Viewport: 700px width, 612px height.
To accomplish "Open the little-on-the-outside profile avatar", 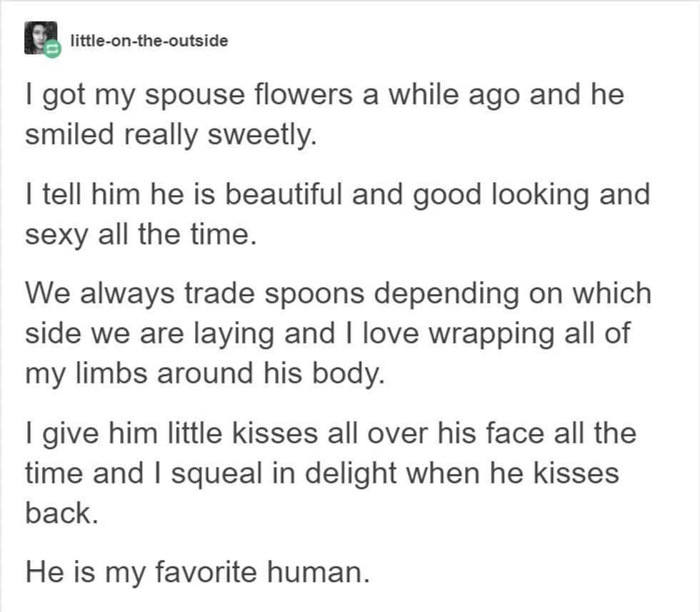I will click(39, 36).
